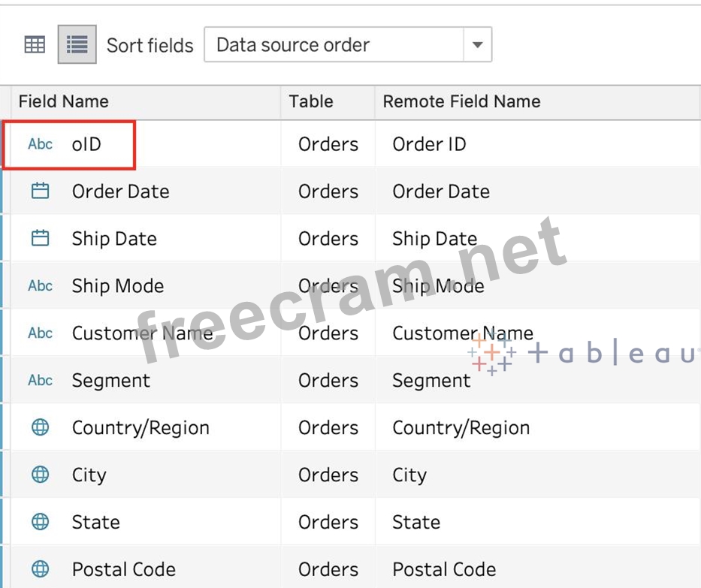Select the Customer Name field name
The width and height of the screenshot is (701, 588).
(x=142, y=333)
